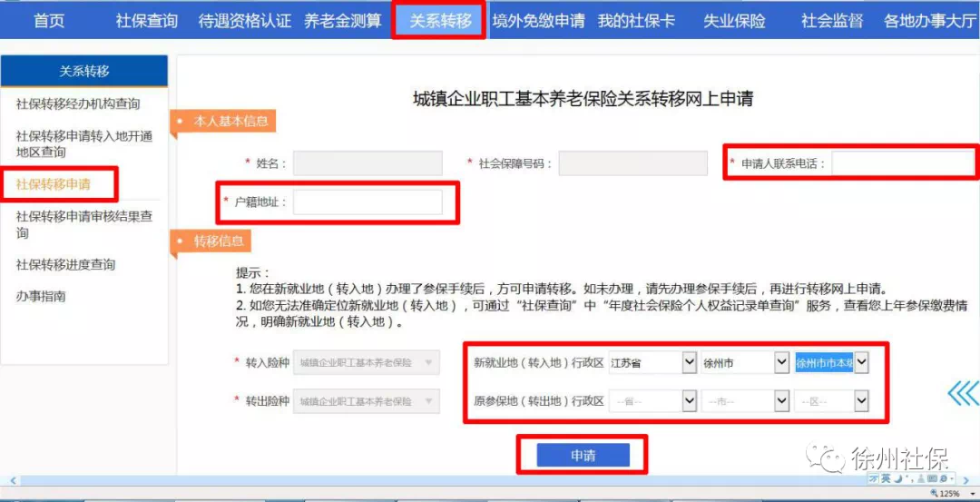The height and width of the screenshot is (502, 980).
Task: Select 办事指南 in the left sidebar
Action: [41, 297]
